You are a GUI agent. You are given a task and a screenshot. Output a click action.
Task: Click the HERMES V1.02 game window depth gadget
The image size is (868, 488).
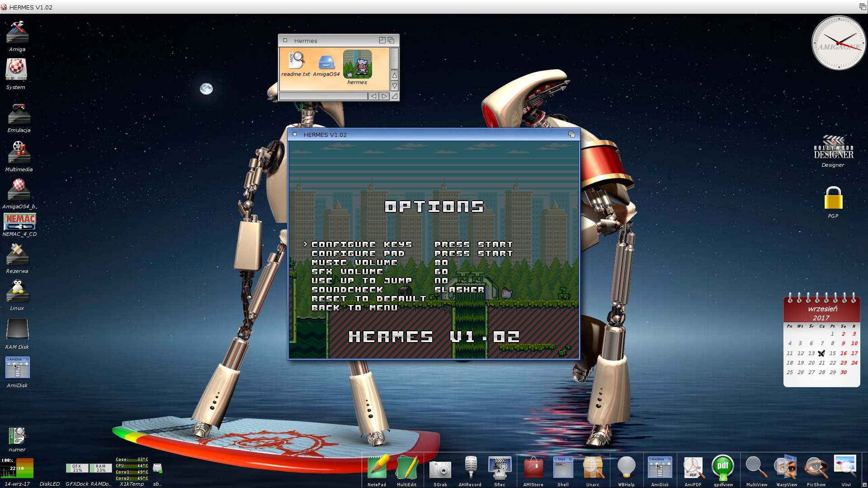coord(572,134)
